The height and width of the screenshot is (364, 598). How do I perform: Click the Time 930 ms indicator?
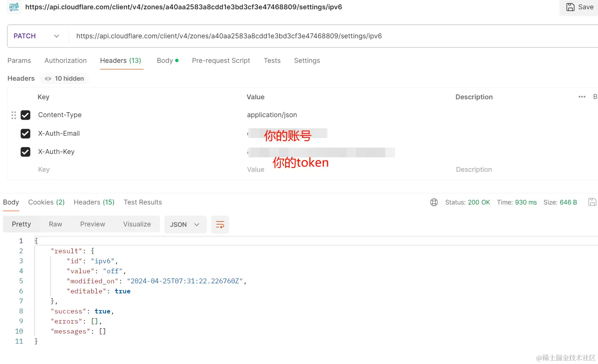pos(517,202)
